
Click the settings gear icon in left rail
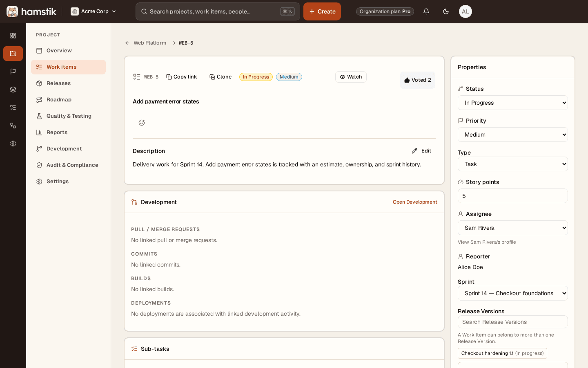click(13, 144)
